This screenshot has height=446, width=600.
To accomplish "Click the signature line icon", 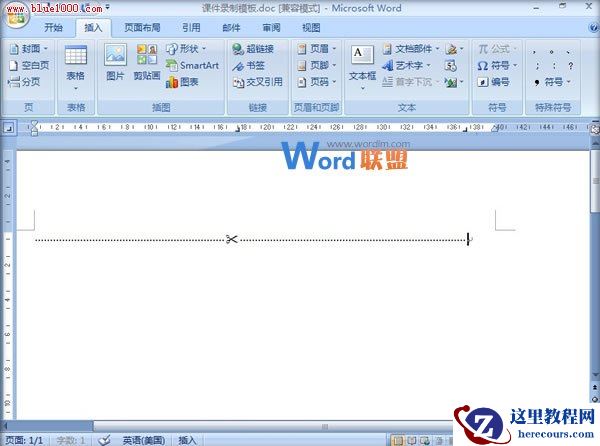I will point(452,49).
